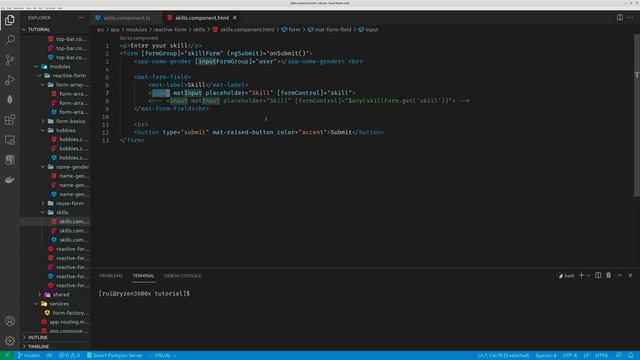Kill the terminal with trash icon
This screenshot has height=360, width=640.
coord(609,276)
